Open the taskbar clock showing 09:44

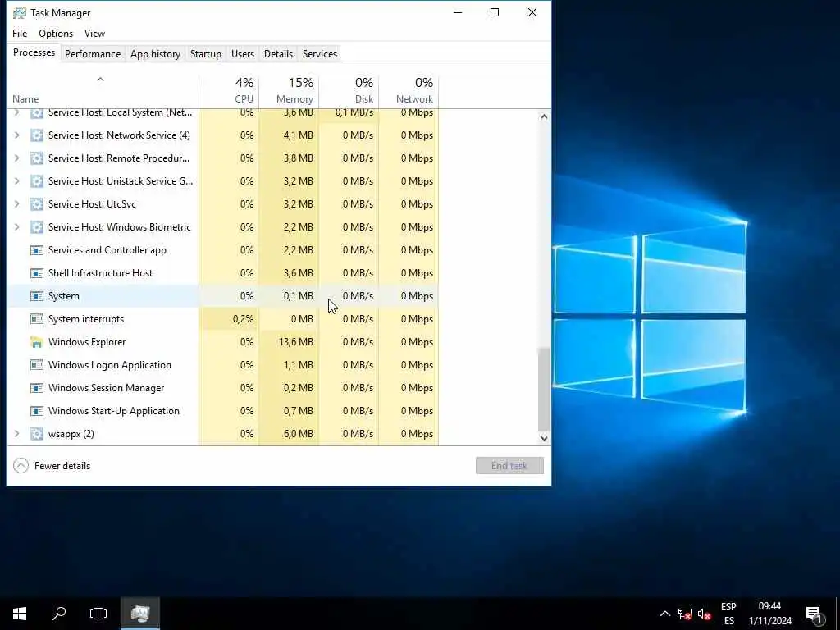point(769,614)
